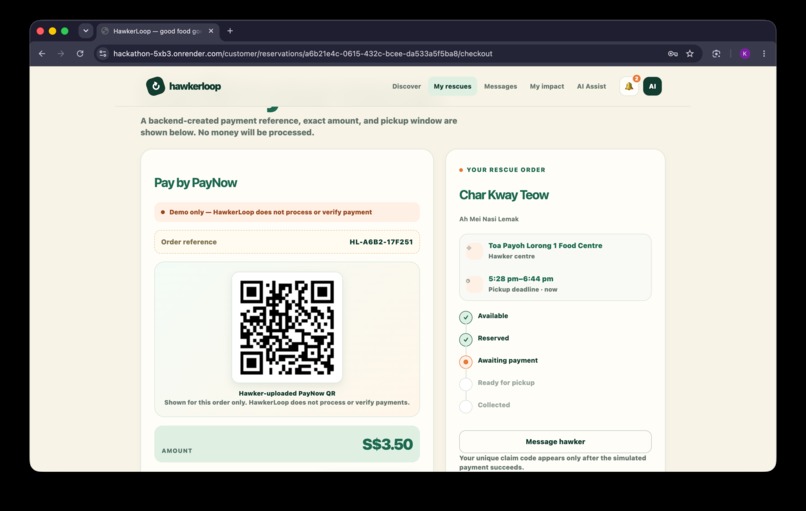The image size is (806, 511).
Task: Open the My impact nav item
Action: tap(547, 86)
